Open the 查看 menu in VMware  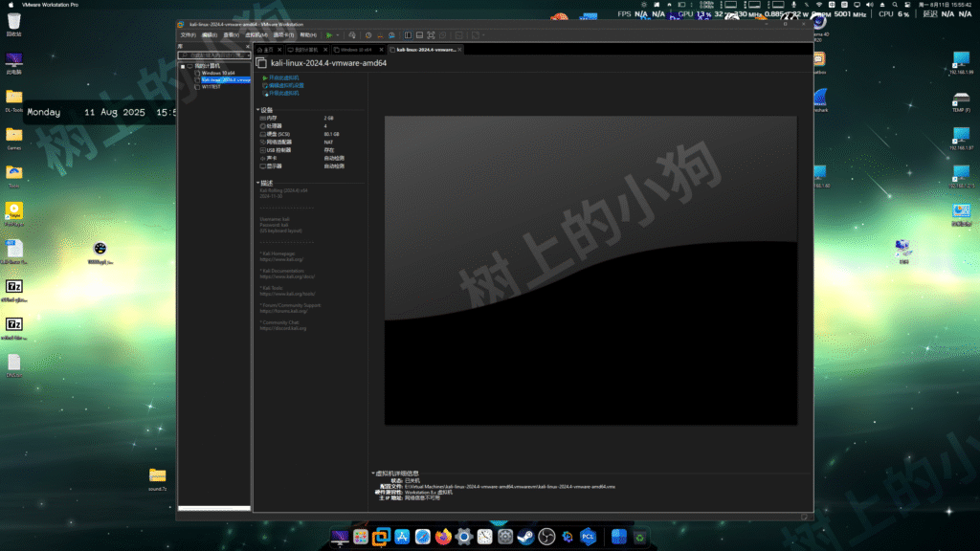pos(232,35)
